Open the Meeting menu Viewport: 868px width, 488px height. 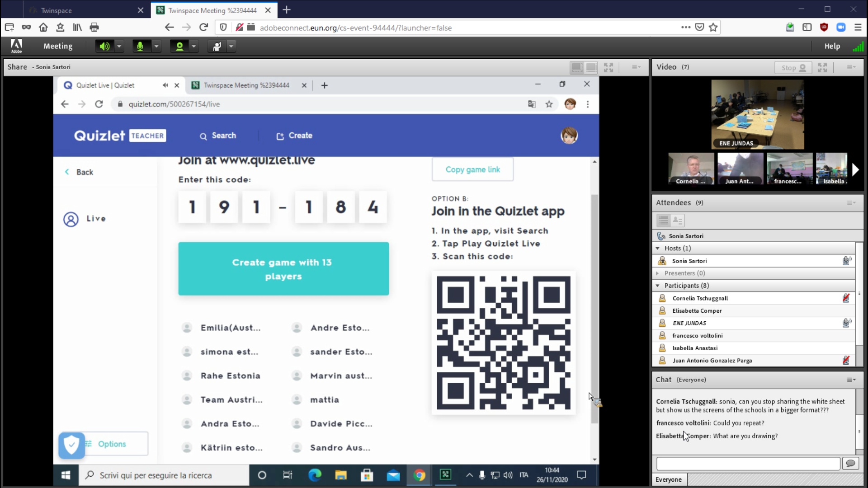[x=58, y=46]
